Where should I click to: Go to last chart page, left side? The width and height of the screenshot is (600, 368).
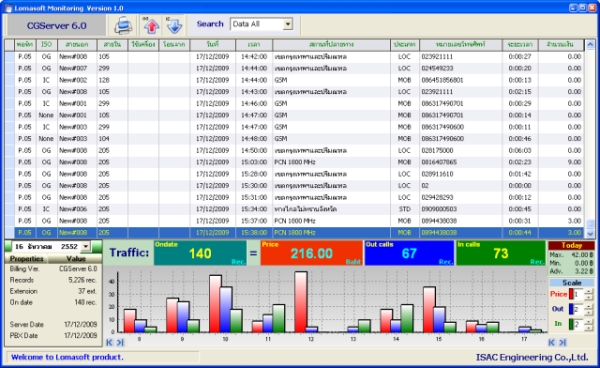(120, 342)
